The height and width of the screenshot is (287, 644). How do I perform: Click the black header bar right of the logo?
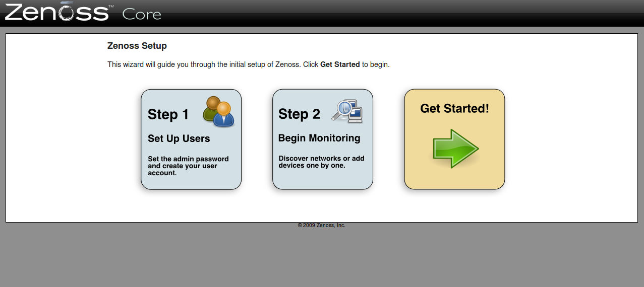(403, 13)
